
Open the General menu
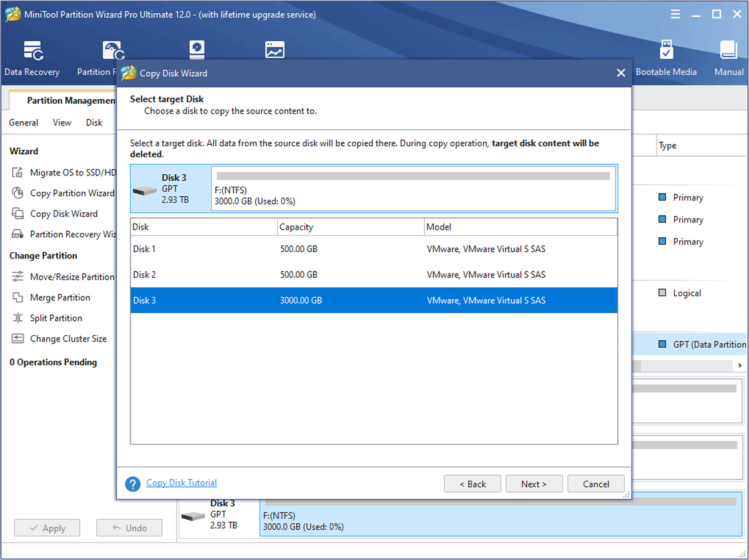pyautogui.click(x=24, y=122)
